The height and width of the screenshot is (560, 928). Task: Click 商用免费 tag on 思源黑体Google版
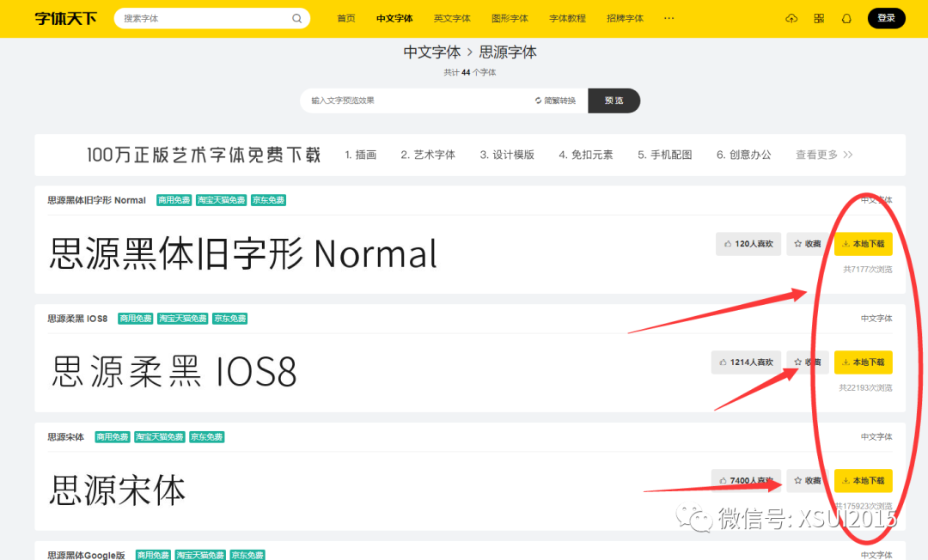tap(153, 555)
